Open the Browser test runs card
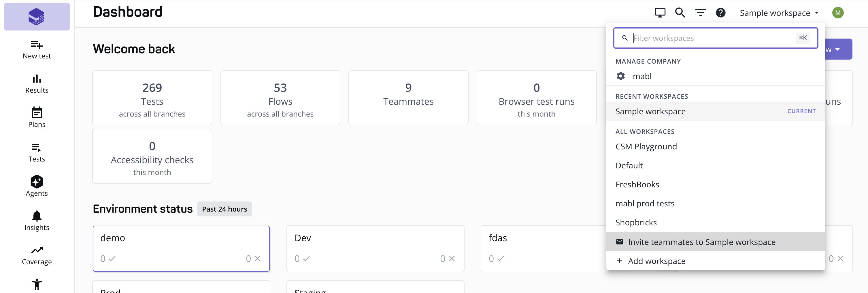868x293 pixels. pos(536,98)
